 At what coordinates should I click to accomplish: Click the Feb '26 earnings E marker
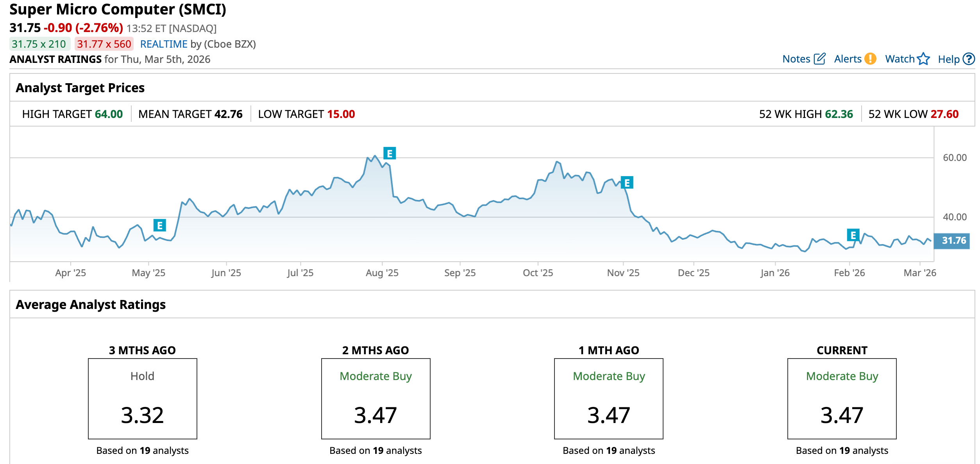coord(853,235)
